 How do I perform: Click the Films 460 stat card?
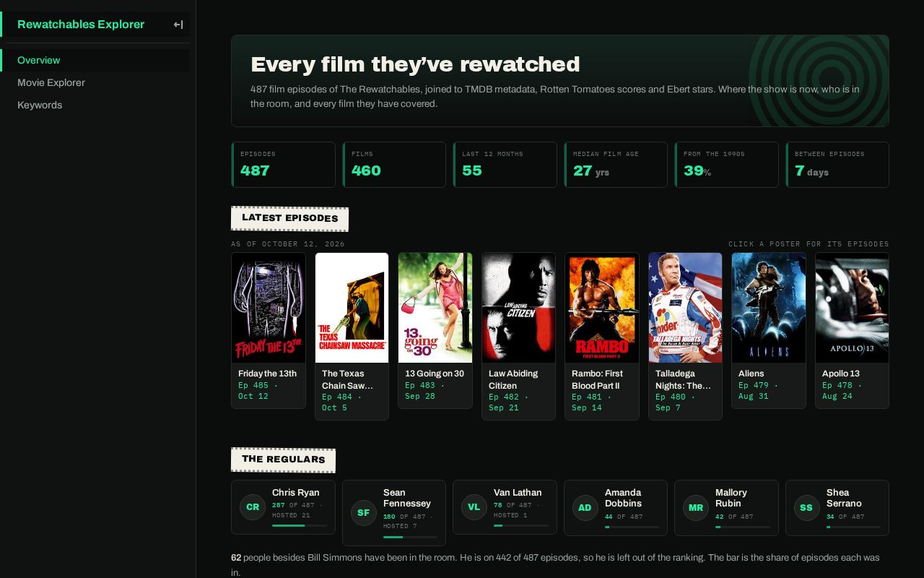coord(394,165)
